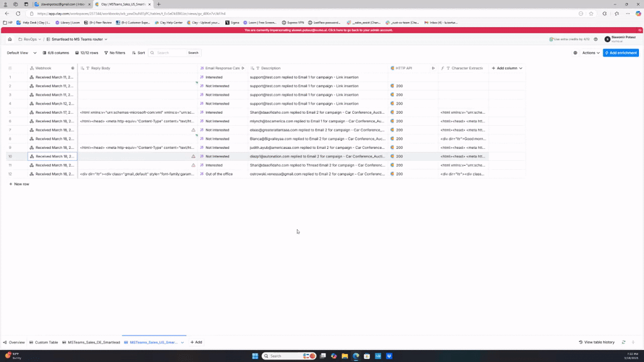
Task: Open the No filters funnel control
Action: coord(114,53)
